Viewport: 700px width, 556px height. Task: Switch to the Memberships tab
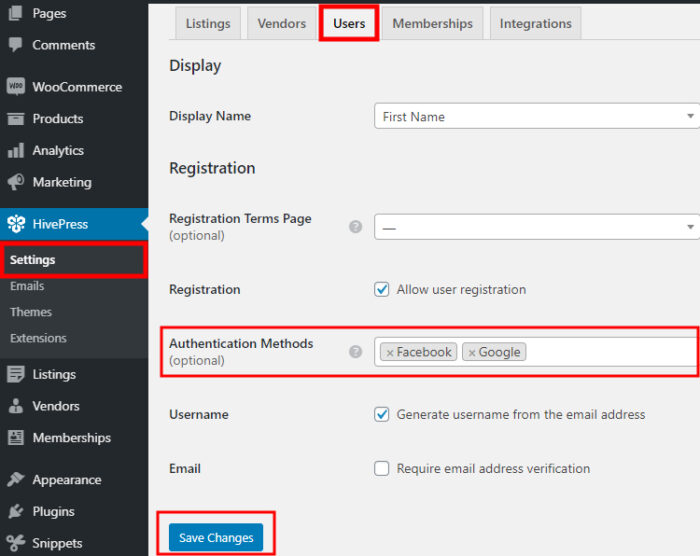click(432, 23)
